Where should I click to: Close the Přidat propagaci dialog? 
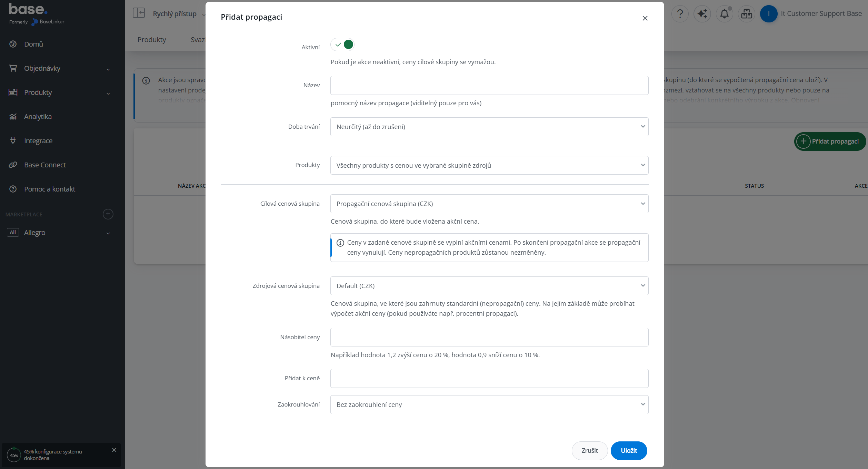(x=645, y=18)
